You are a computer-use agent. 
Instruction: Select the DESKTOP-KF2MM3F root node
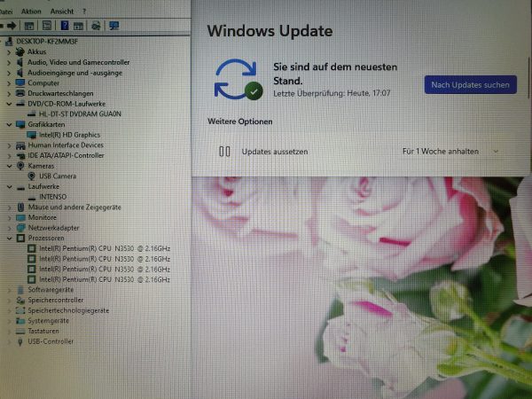pyautogui.click(x=44, y=42)
